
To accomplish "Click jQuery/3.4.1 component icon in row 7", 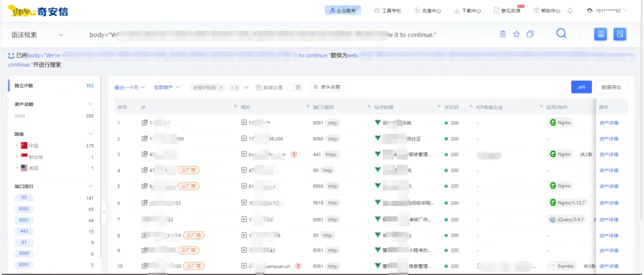I will click(x=553, y=219).
